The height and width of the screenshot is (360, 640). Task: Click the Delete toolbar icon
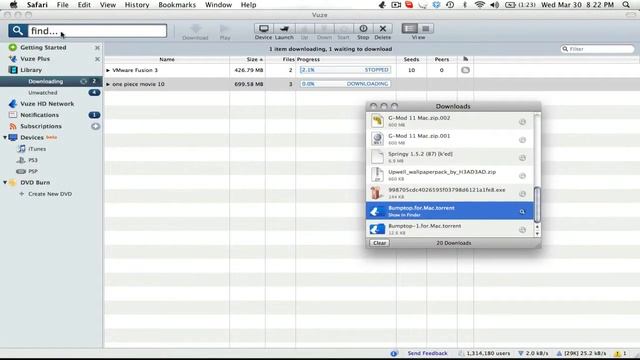pyautogui.click(x=382, y=29)
